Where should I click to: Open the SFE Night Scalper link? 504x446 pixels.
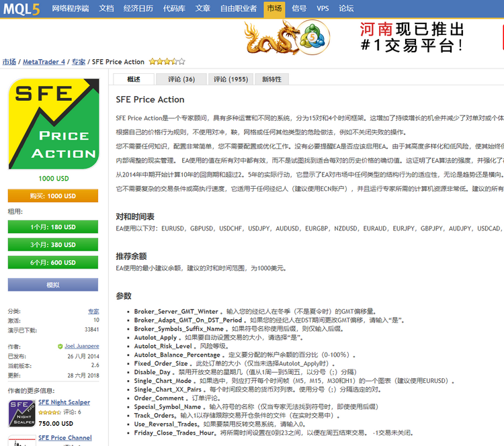point(65,402)
